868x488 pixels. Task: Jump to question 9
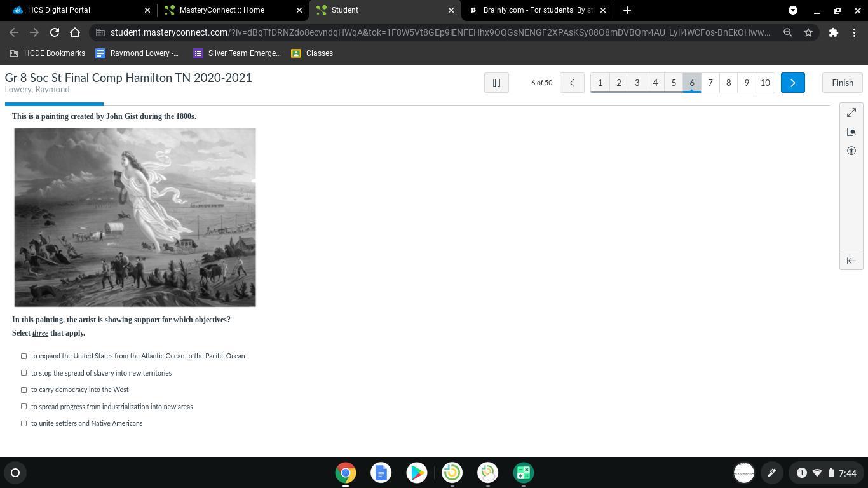tap(747, 83)
